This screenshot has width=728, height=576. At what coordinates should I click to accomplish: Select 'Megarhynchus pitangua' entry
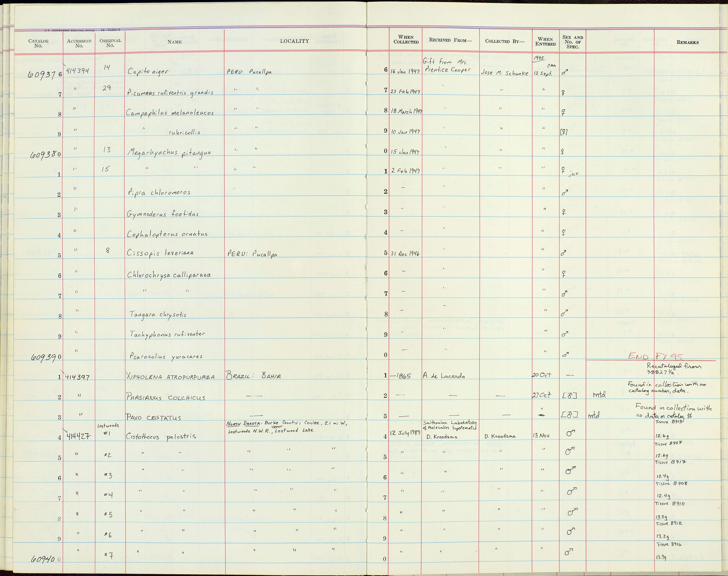point(169,152)
